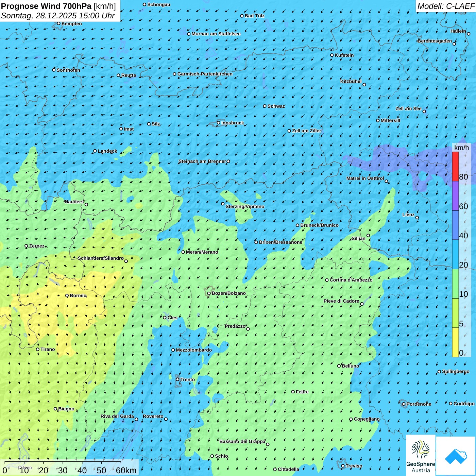Screen dimensions: 476x476
Task: Click the yellow segment of the wind legend
Action: point(455,342)
